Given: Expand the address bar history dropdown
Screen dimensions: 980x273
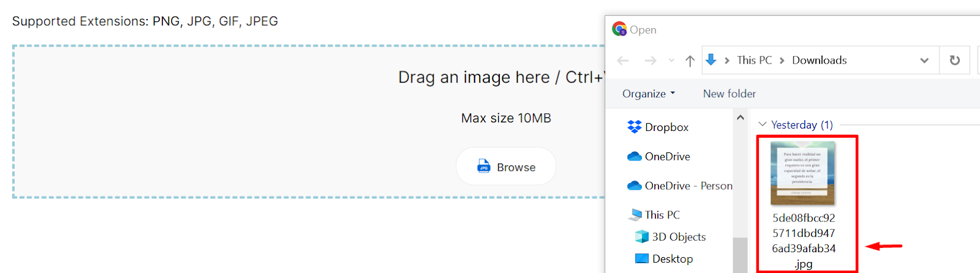Looking at the screenshot, I should 924,61.
